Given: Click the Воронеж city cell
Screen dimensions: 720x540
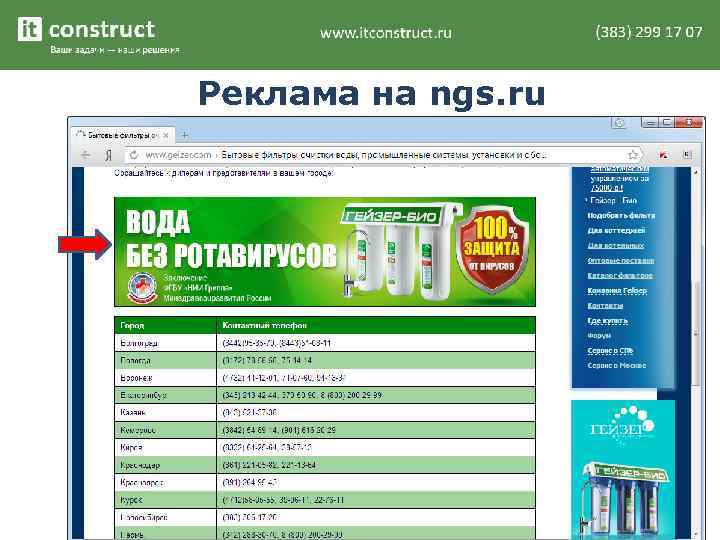Looking at the screenshot, I should coord(165,378).
